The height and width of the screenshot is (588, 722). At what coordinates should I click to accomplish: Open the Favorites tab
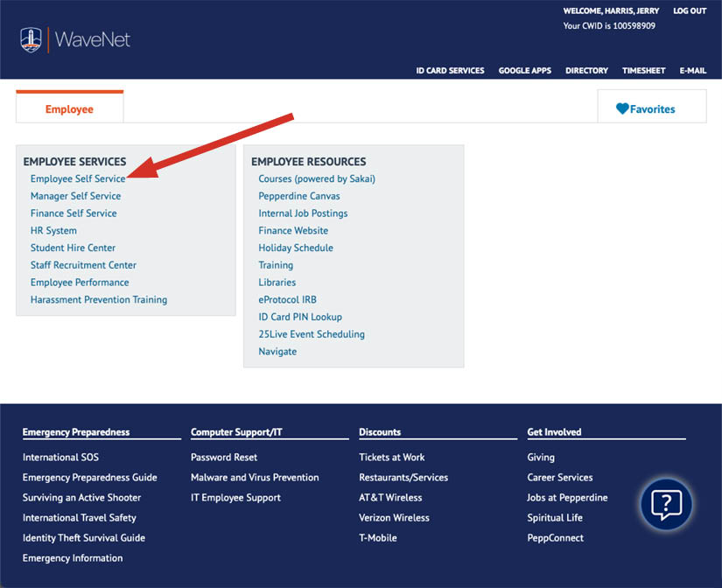[652, 109]
